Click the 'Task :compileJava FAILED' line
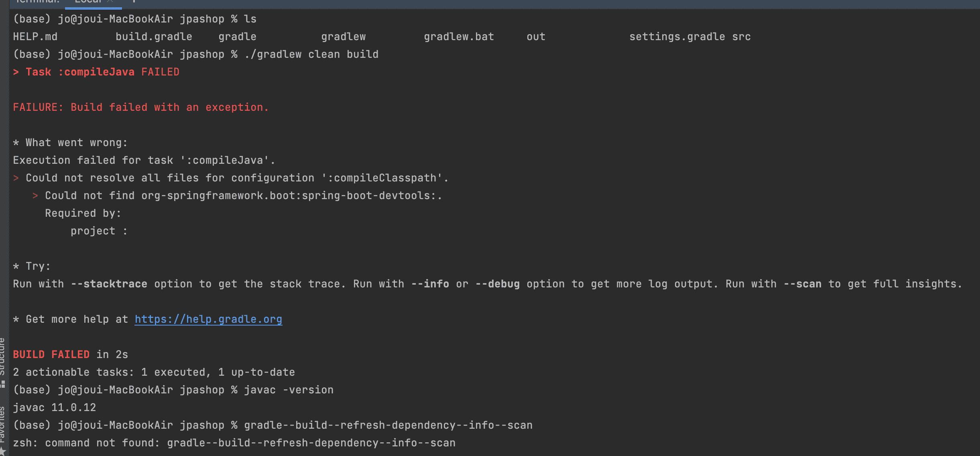Screen dimensions: 980x456 (96, 72)
